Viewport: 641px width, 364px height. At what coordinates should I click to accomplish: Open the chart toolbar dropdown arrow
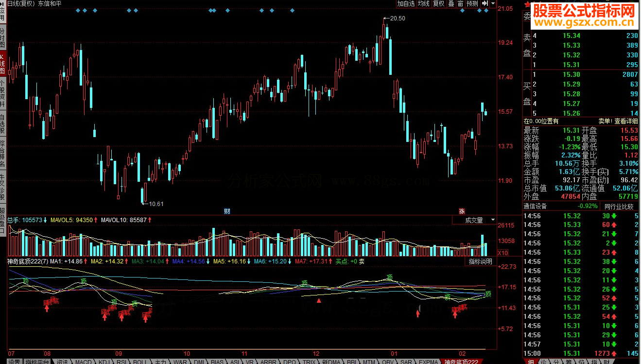coord(493,3)
